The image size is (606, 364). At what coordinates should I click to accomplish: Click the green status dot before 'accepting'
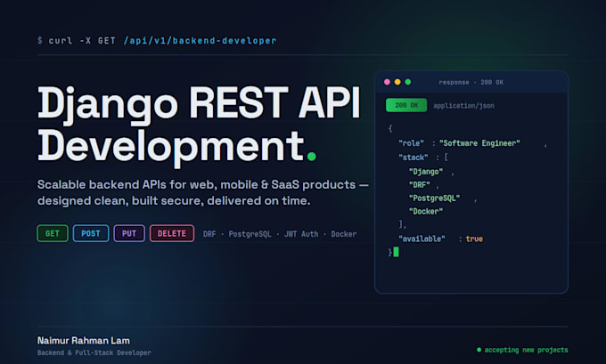click(x=479, y=350)
